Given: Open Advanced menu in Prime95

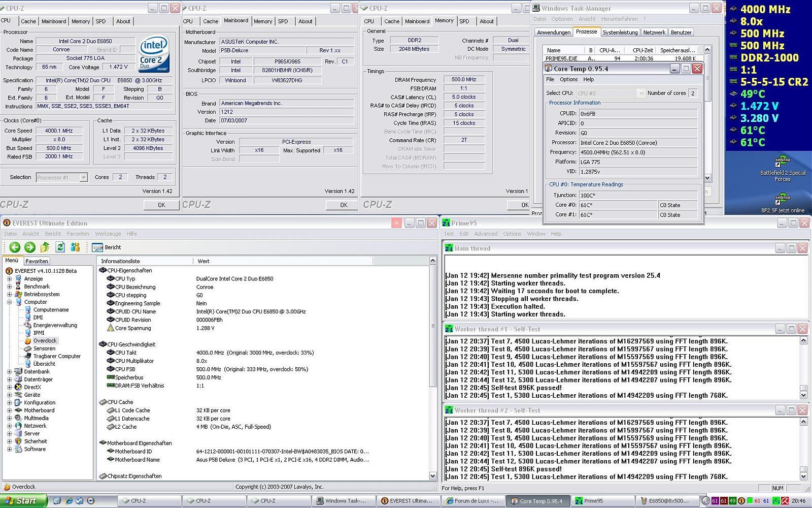Looking at the screenshot, I should 486,234.
